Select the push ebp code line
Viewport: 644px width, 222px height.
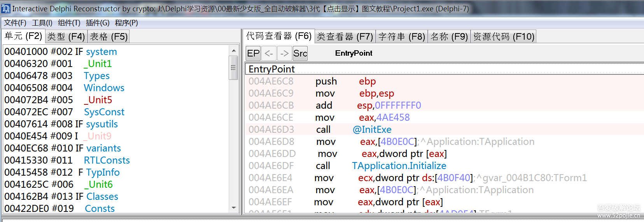coord(444,81)
